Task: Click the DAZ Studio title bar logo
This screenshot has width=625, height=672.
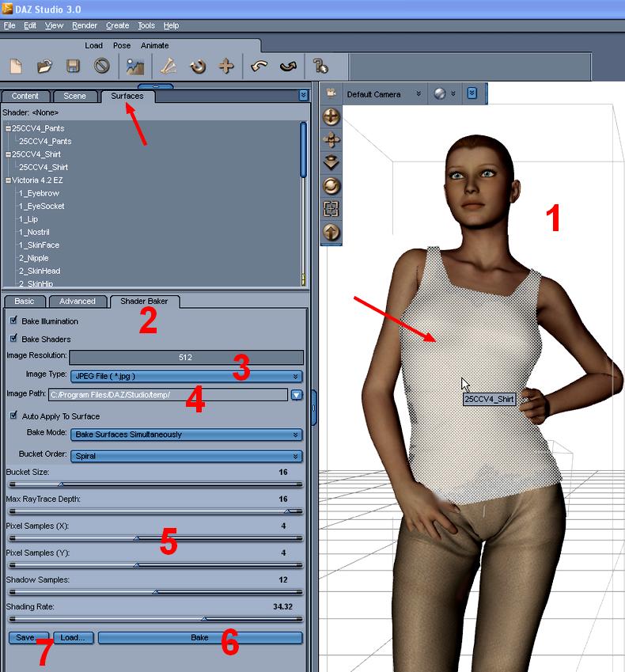Action: [x=7, y=9]
